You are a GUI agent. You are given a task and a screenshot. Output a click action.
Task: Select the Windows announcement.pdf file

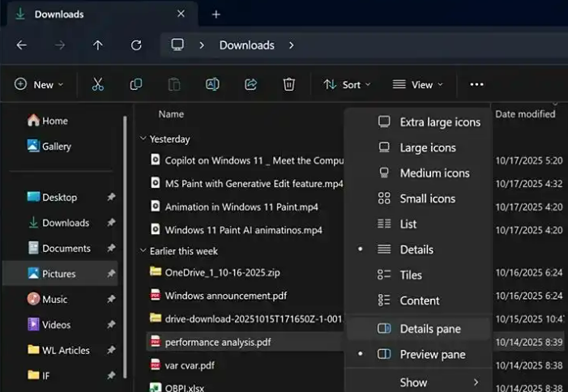(x=225, y=296)
